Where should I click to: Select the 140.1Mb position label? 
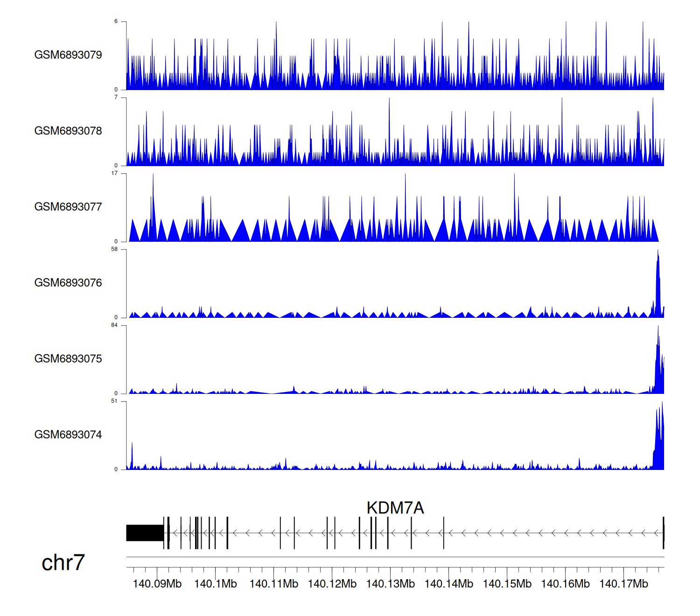215,584
